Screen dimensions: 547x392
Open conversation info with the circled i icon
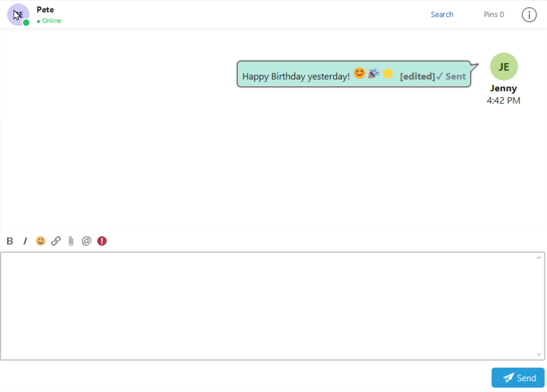[529, 15]
